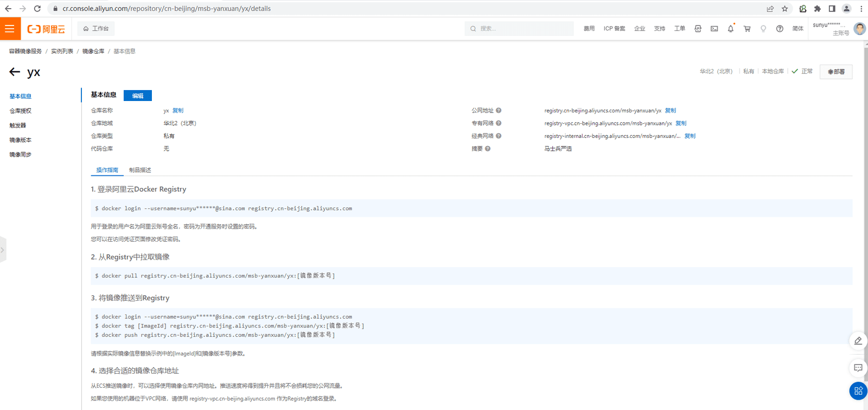Open the 工作台 workbench home
The height and width of the screenshot is (410, 868).
tap(96, 29)
